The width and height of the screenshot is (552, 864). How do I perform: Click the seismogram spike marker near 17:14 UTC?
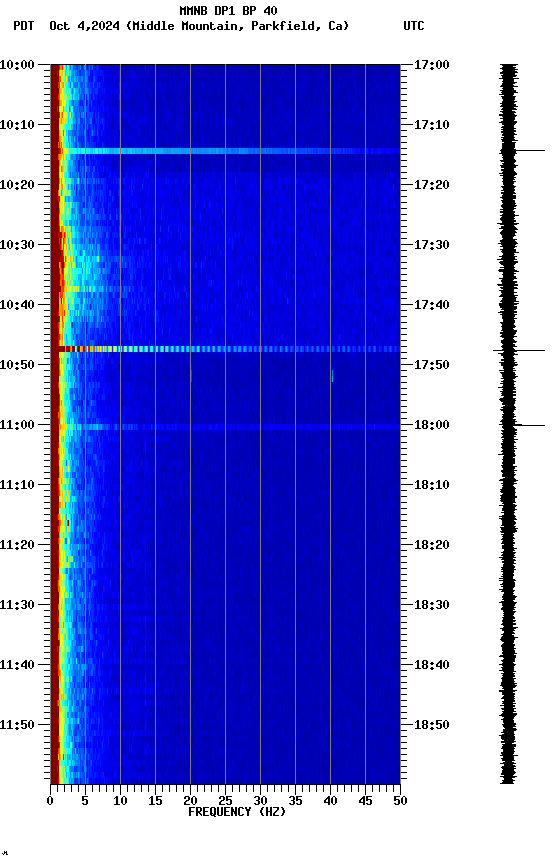point(530,150)
